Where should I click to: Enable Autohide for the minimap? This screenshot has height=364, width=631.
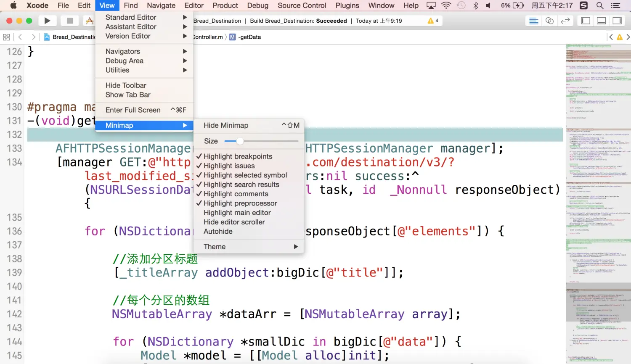[x=249, y=232]
